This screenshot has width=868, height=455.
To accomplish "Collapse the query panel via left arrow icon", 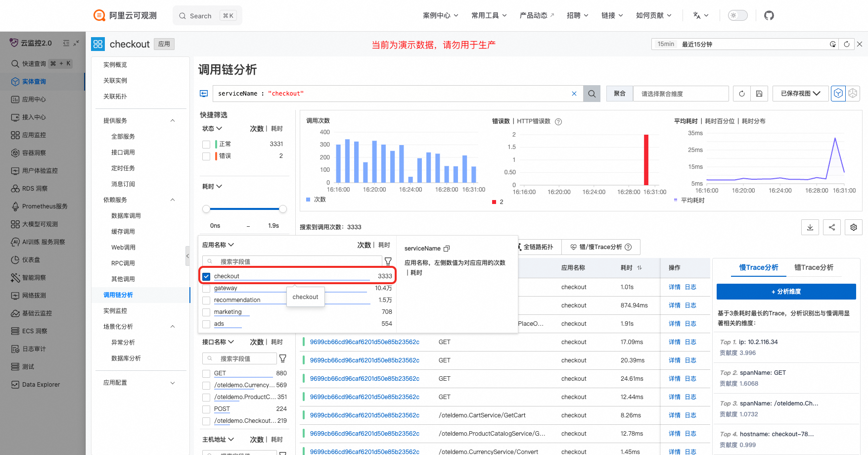I will (x=203, y=94).
